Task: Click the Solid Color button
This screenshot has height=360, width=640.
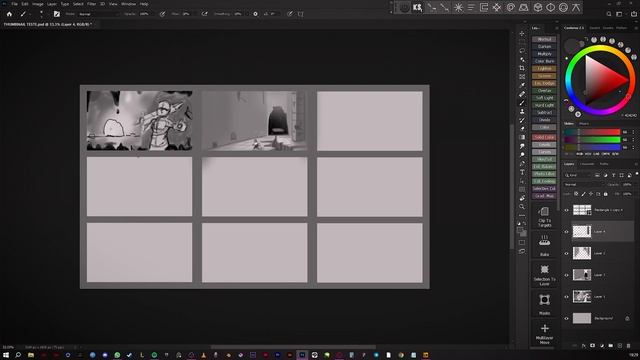Action: click(544, 138)
